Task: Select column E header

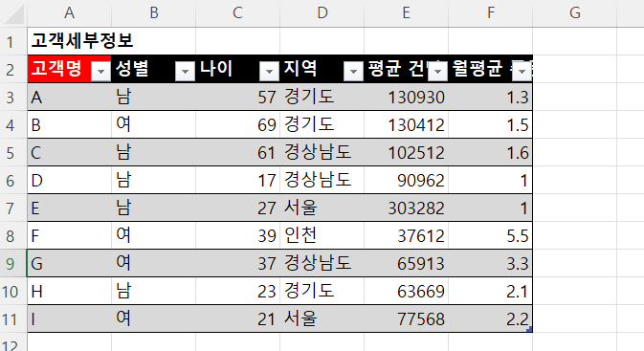Action: [x=406, y=13]
